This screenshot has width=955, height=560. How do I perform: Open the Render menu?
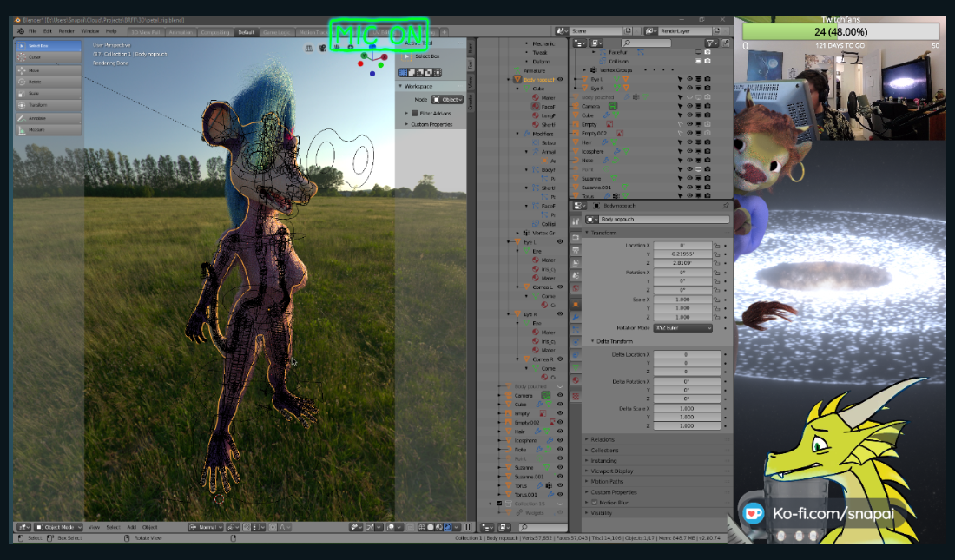[x=66, y=31]
